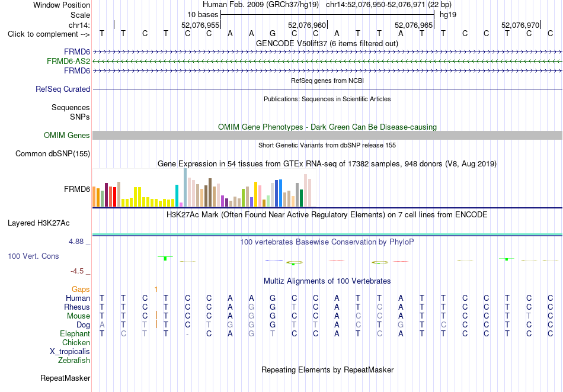Click 'Click to complement -->' to complement bases

coord(49,34)
